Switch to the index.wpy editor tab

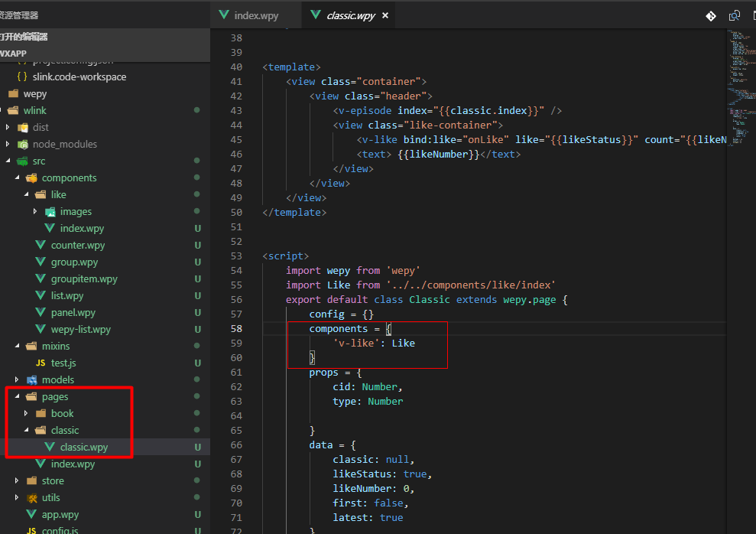tap(255, 15)
